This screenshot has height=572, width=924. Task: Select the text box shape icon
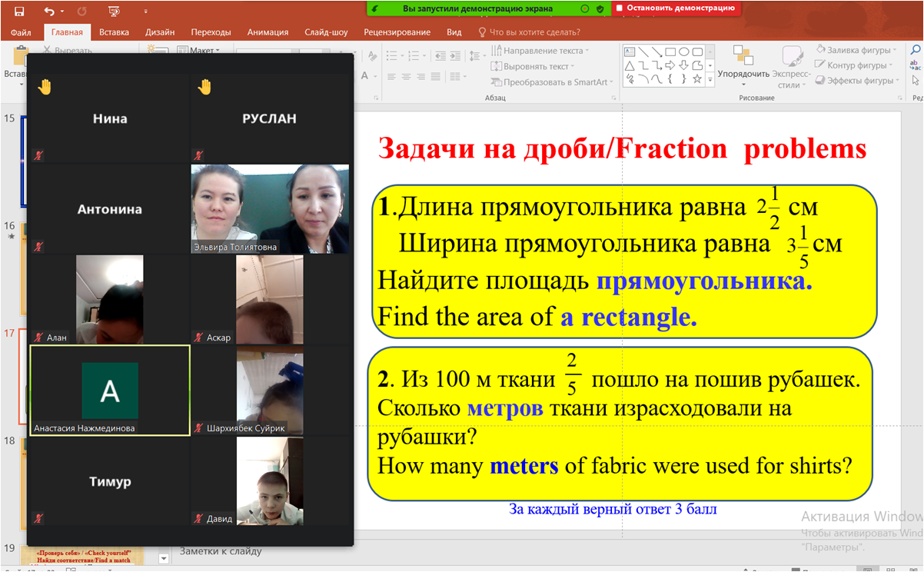[x=630, y=52]
